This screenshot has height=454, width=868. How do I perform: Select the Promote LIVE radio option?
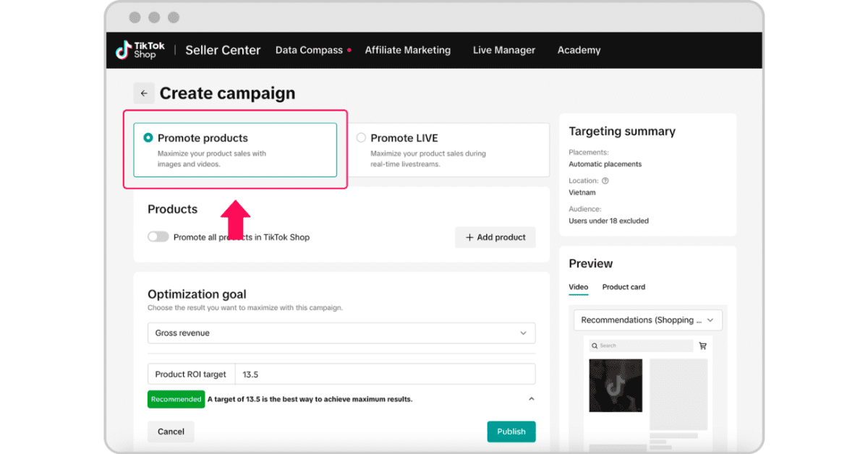point(361,138)
